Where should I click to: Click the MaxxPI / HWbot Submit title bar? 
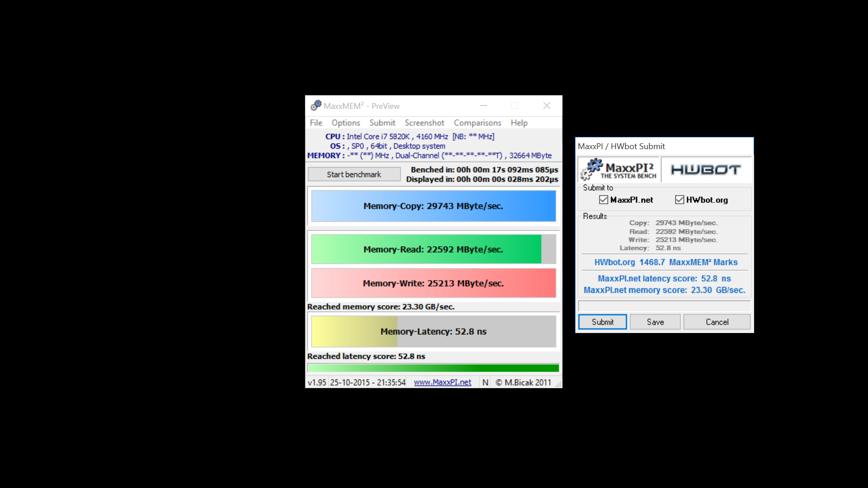point(664,146)
